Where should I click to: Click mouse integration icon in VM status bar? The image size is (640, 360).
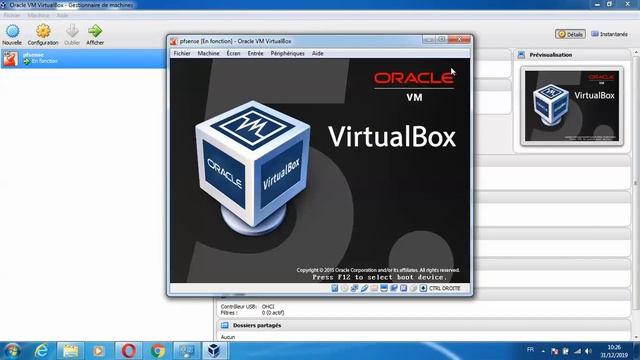(x=413, y=288)
